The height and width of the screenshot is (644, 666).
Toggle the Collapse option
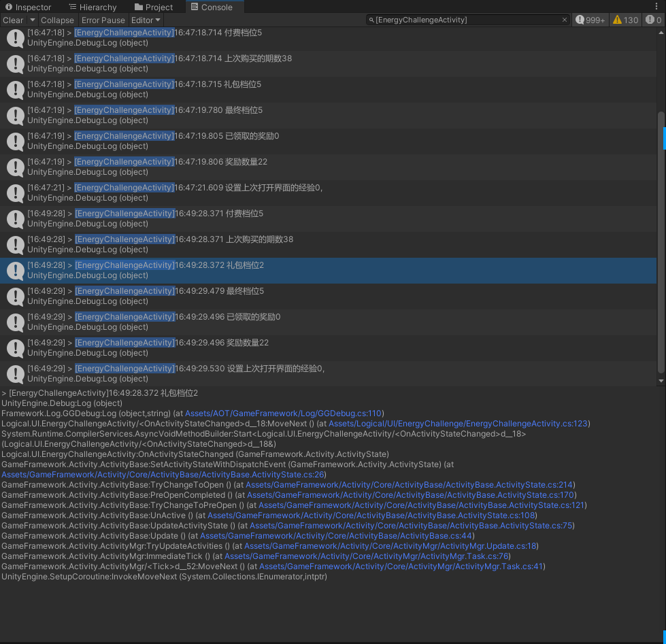(x=57, y=20)
